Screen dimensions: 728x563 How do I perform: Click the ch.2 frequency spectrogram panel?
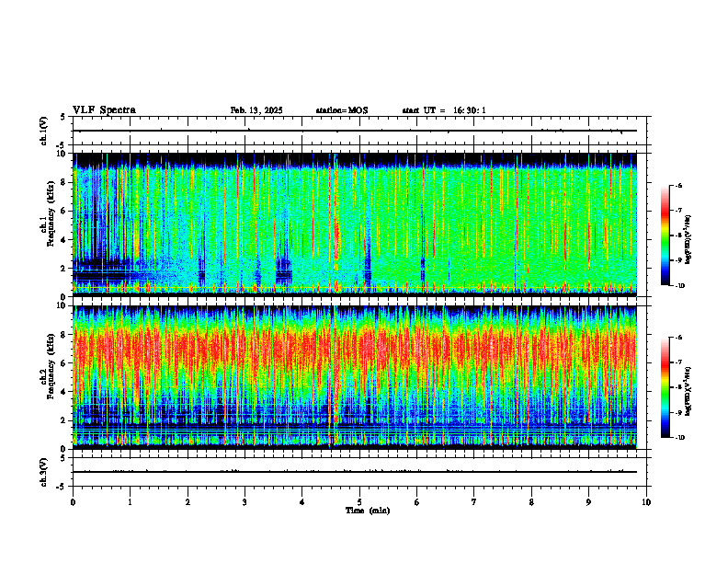[355, 377]
